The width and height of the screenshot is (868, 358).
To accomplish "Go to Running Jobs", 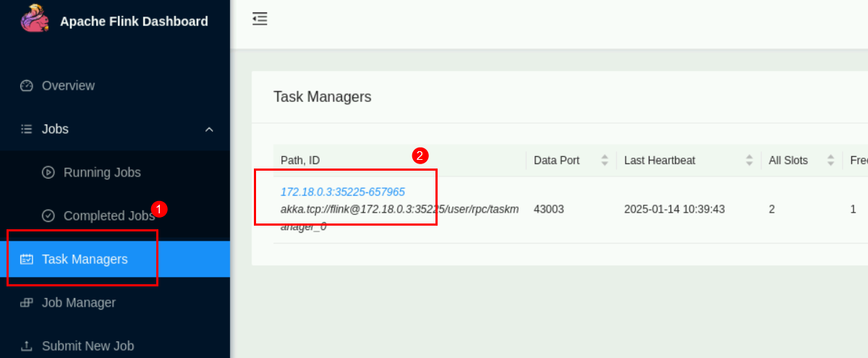I will (115, 172).
